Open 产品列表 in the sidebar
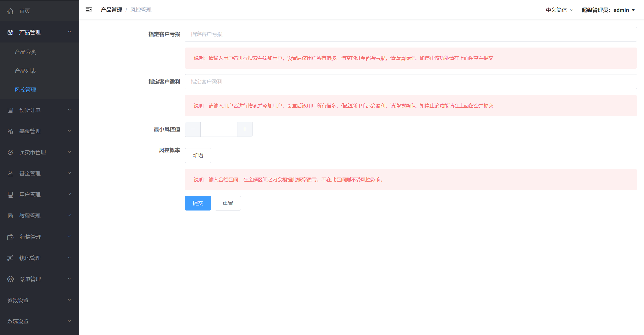This screenshot has height=335, width=644. tap(25, 71)
